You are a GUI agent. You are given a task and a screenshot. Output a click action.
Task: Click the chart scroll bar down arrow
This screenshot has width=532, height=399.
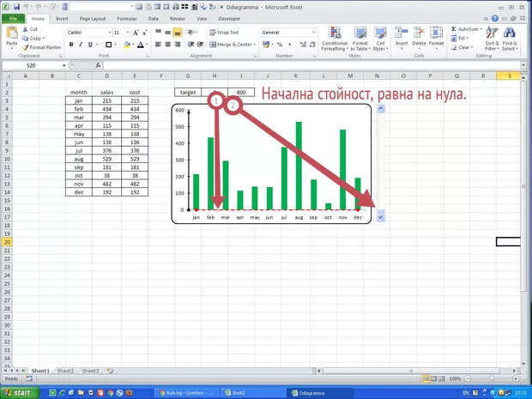point(381,217)
